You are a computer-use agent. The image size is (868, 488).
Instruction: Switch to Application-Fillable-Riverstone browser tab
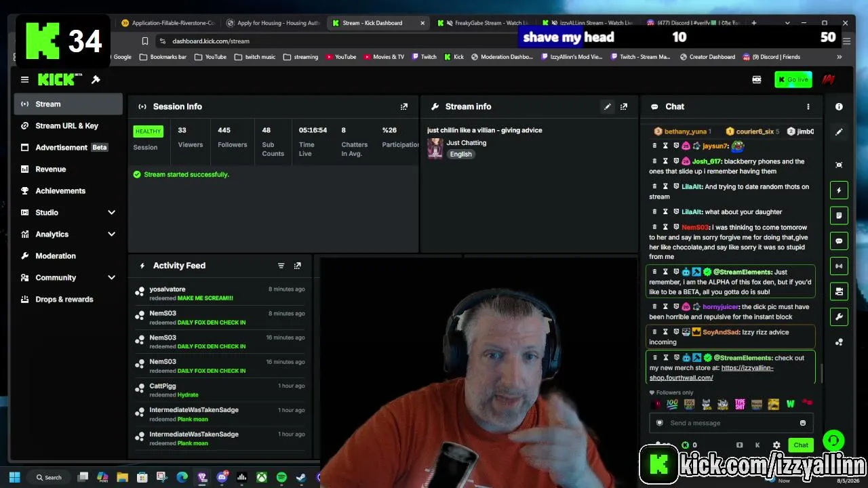pyautogui.click(x=167, y=23)
